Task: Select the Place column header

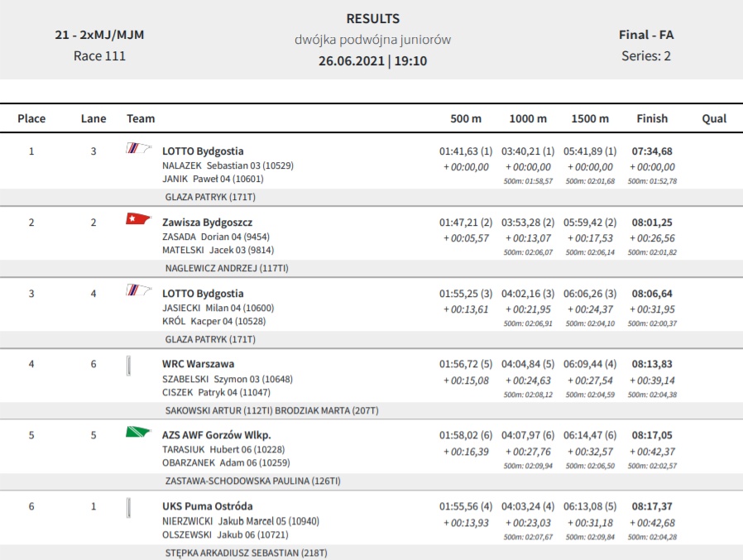Action: (31, 118)
